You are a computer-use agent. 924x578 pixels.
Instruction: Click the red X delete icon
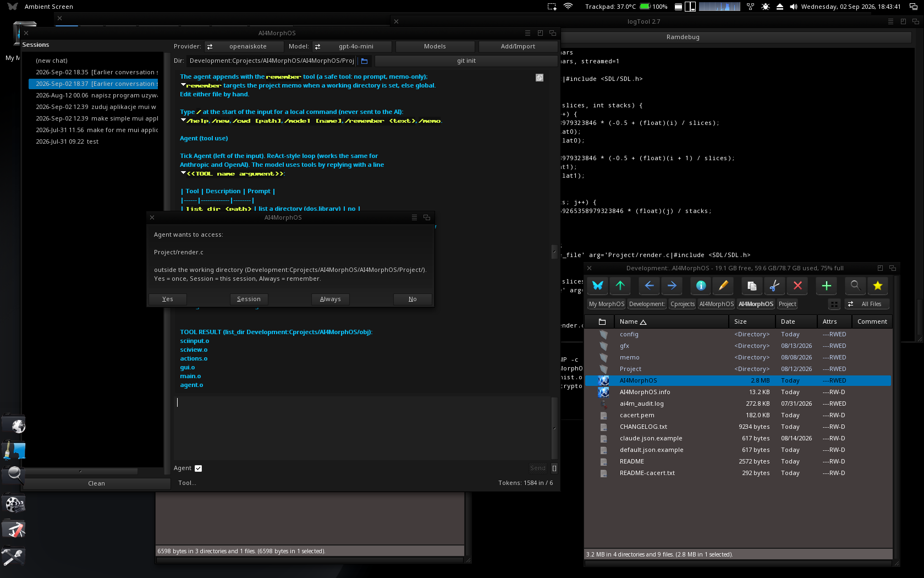[x=798, y=285]
